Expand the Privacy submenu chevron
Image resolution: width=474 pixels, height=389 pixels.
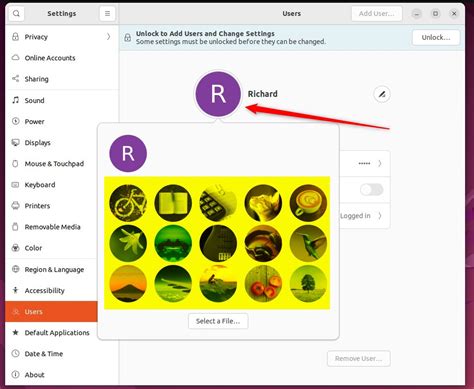(108, 37)
